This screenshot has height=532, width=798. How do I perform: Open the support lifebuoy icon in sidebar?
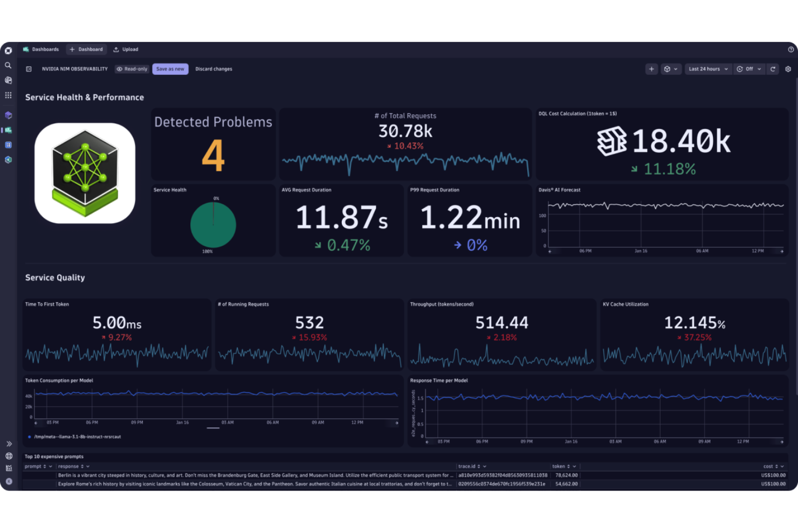pos(9,456)
